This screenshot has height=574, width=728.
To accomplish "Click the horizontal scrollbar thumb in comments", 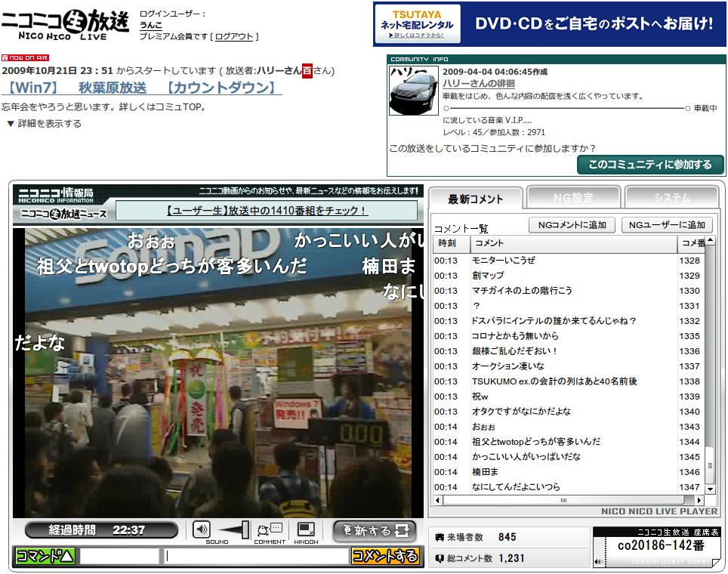I will (563, 500).
